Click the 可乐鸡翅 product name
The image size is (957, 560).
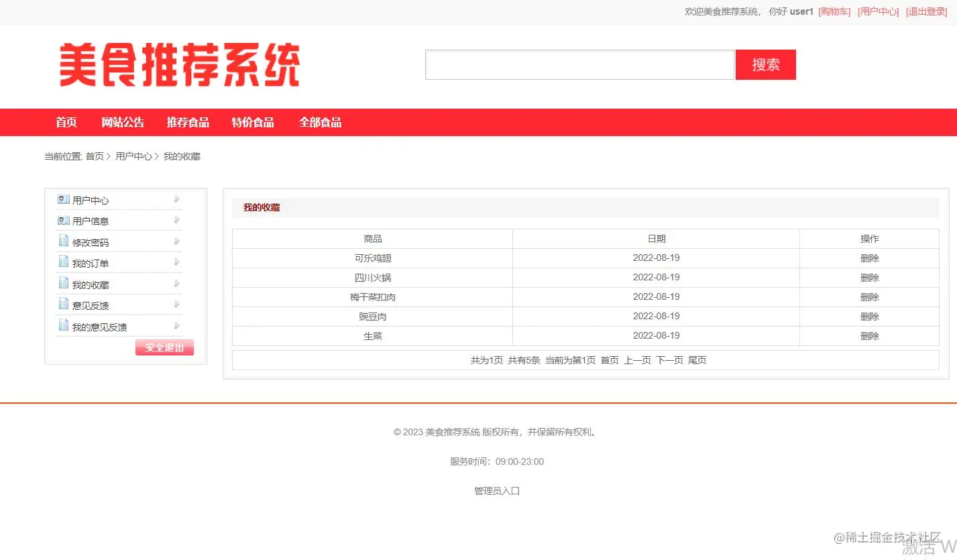click(x=373, y=258)
